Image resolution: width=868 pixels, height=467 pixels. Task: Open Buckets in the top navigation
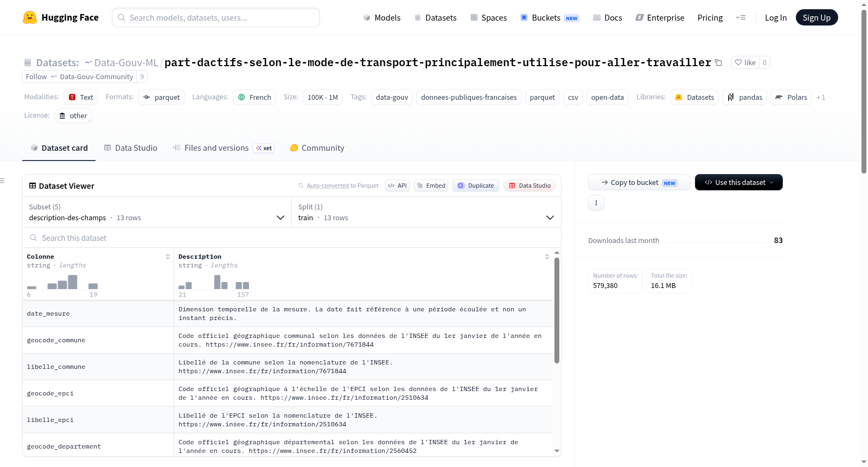tap(550, 17)
